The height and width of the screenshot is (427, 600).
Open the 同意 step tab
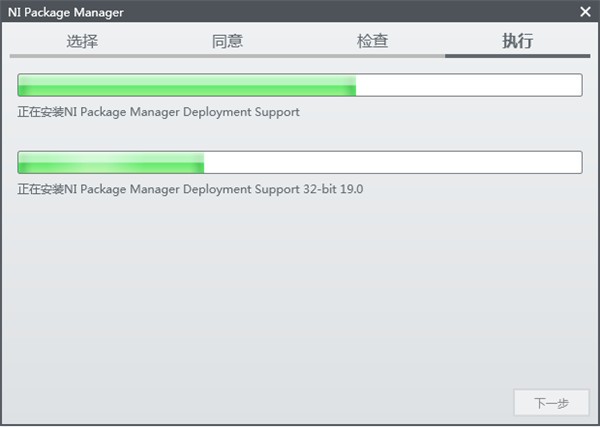pyautogui.click(x=227, y=42)
